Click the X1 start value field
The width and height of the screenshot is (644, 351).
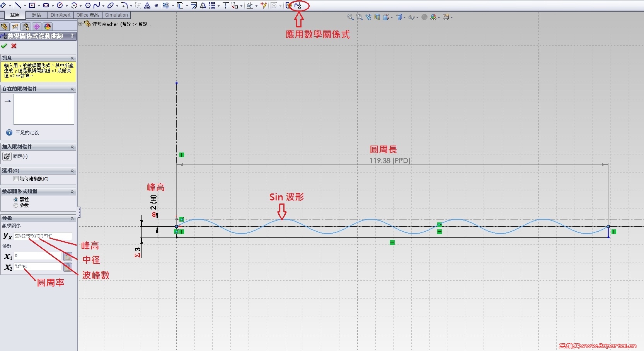(38, 256)
